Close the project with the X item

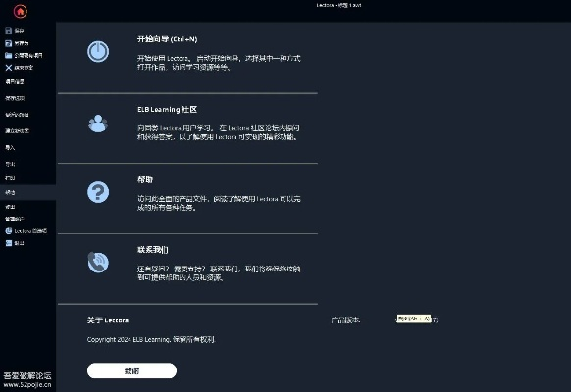[20, 68]
